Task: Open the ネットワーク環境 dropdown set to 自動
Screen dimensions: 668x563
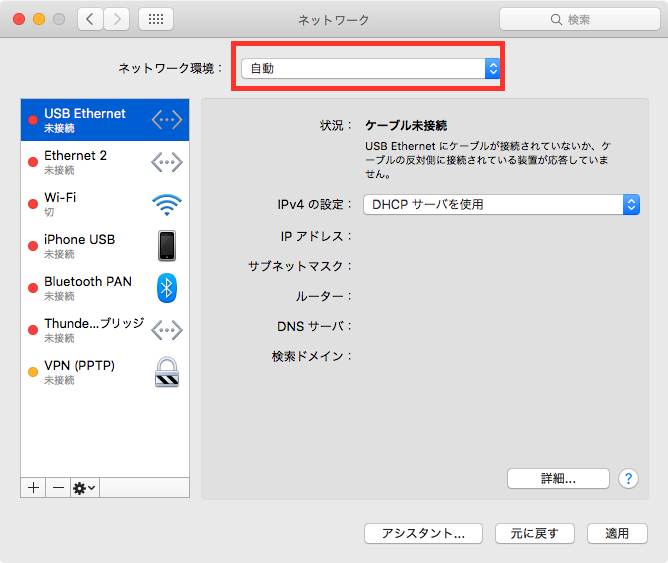Action: tap(370, 68)
